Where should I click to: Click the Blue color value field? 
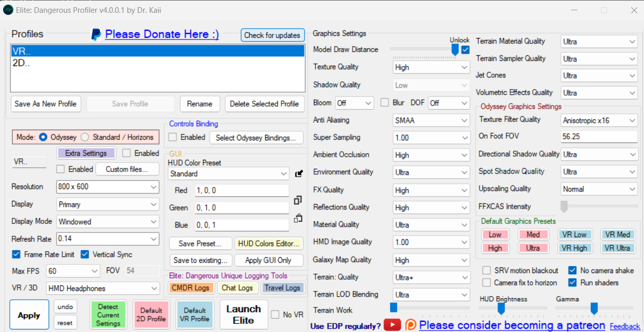[x=242, y=225]
